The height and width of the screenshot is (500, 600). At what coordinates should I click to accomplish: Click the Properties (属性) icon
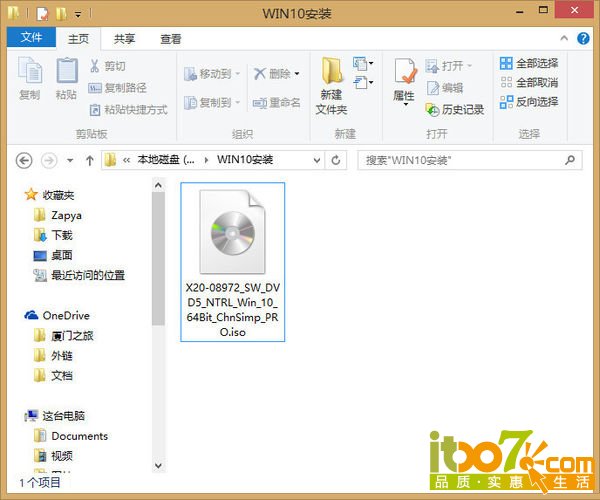point(405,71)
